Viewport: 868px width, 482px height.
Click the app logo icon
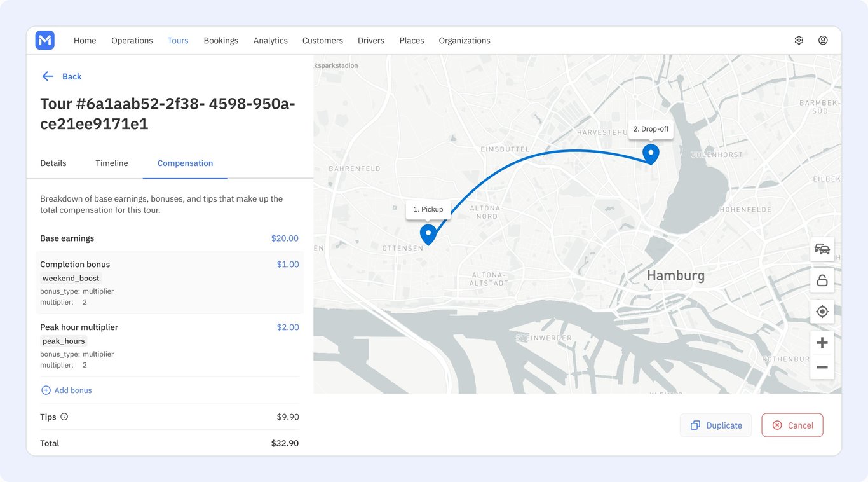(x=45, y=40)
